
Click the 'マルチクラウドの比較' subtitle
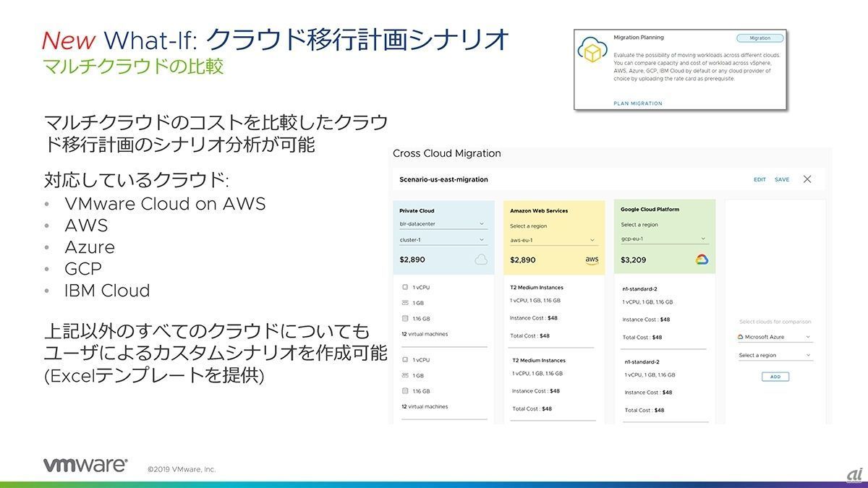click(x=134, y=66)
